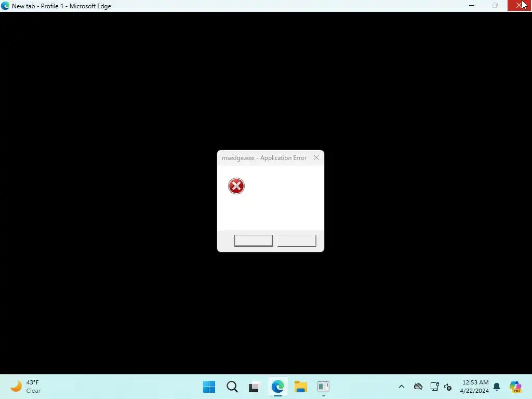Viewport: 532px width, 399px height.
Task: Click the Application Error dialog title text
Action: click(264, 158)
